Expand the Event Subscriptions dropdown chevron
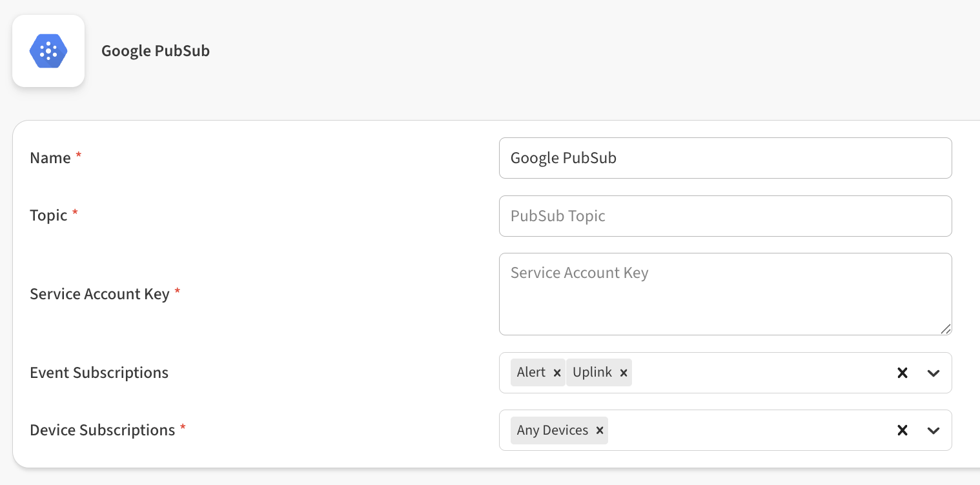Screen dimensions: 980x485 [934, 373]
